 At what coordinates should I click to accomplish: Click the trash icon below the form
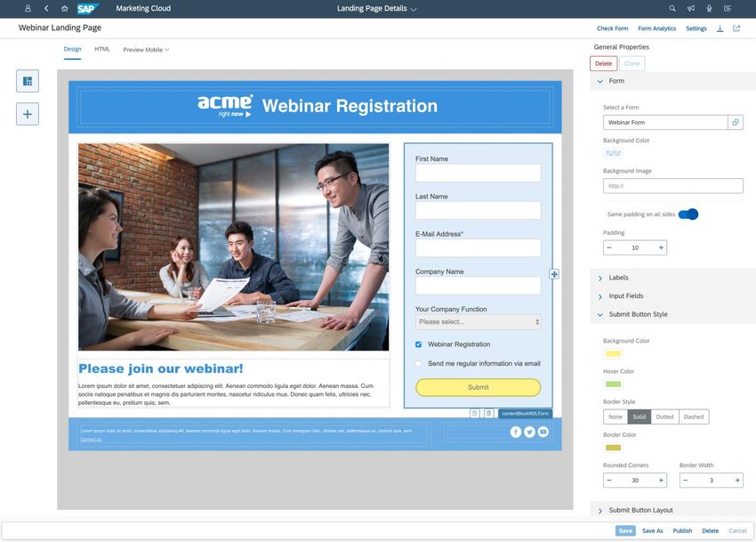[x=488, y=413]
